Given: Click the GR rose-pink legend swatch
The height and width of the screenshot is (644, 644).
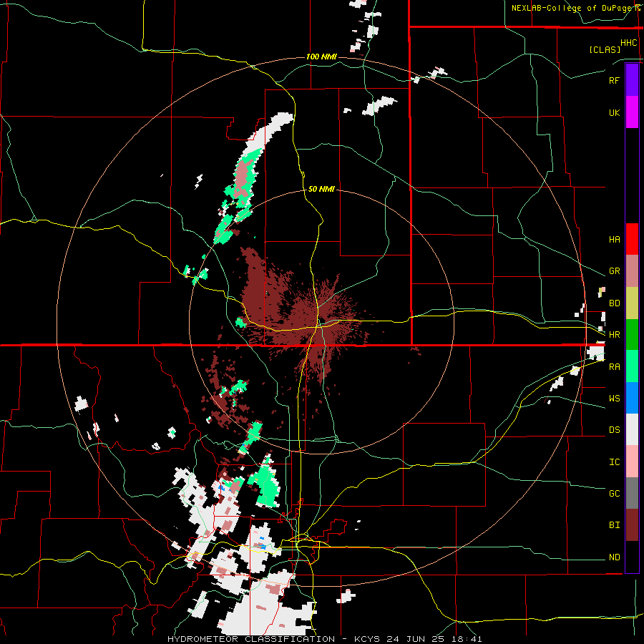Looking at the screenshot, I should (x=632, y=270).
